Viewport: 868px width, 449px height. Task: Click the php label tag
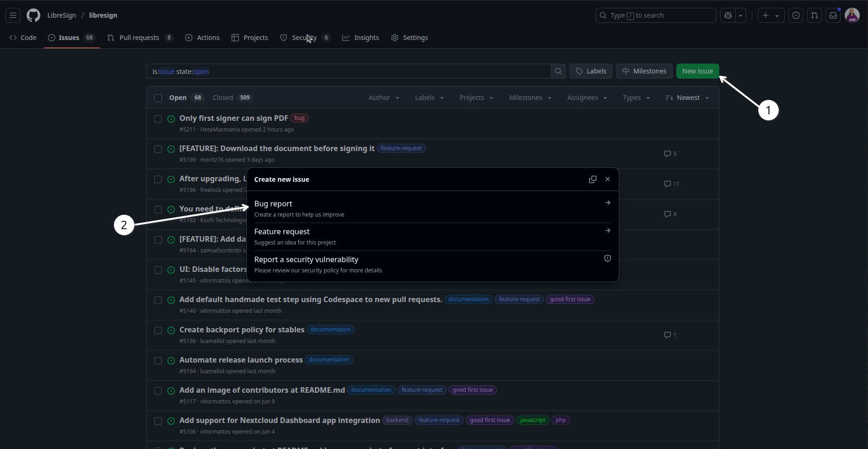(x=561, y=420)
